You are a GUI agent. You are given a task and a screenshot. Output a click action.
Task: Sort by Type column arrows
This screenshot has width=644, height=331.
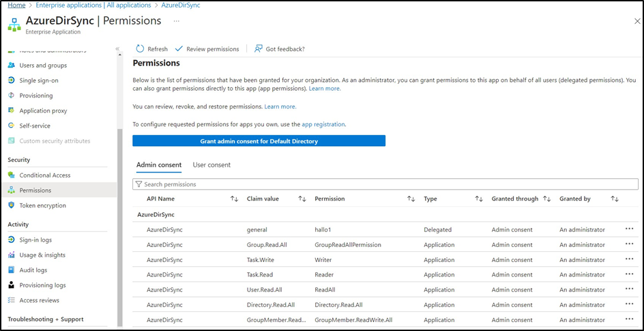(479, 199)
